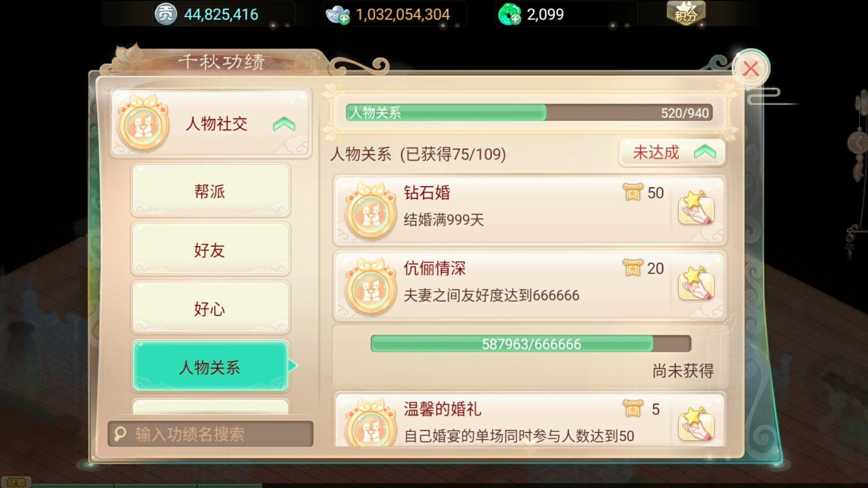Viewport: 868px width, 488px height.
Task: Select the 人物关系 subcategory tab
Action: tap(210, 366)
